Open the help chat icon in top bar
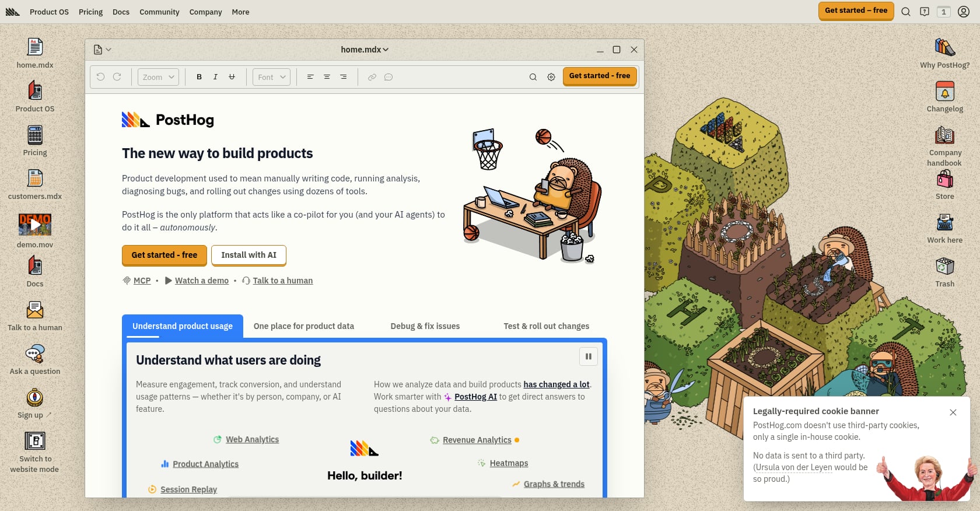This screenshot has height=511, width=980. [925, 12]
